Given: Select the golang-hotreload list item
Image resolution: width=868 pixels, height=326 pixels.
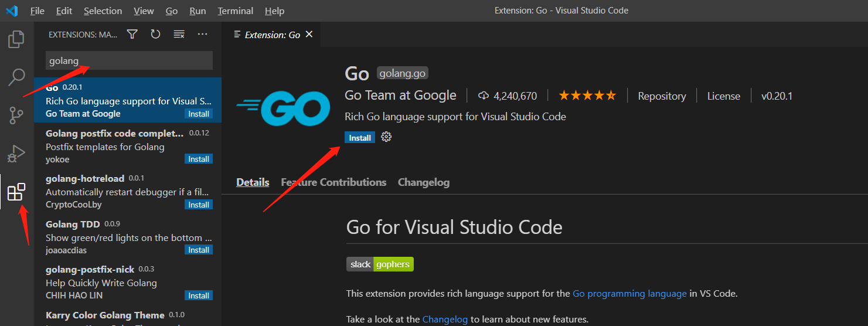Looking at the screenshot, I should (x=128, y=191).
